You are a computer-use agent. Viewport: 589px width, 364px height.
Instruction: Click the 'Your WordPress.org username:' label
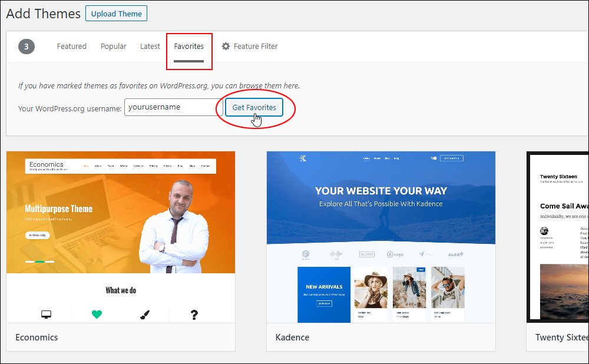coord(70,108)
